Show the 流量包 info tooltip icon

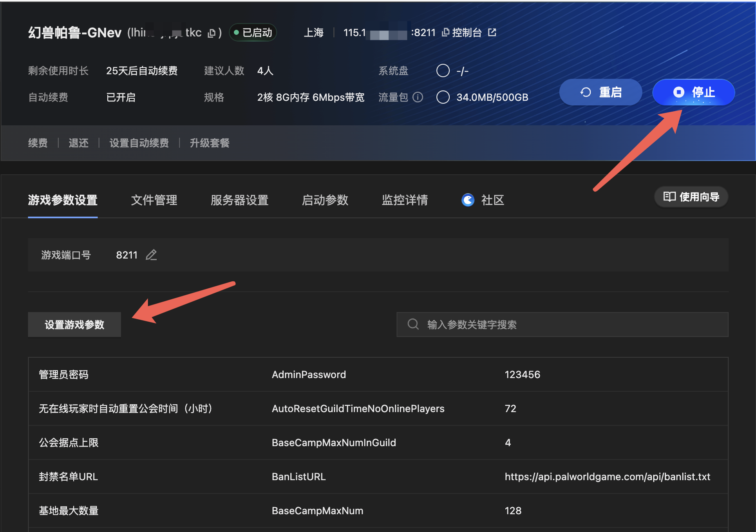click(418, 97)
